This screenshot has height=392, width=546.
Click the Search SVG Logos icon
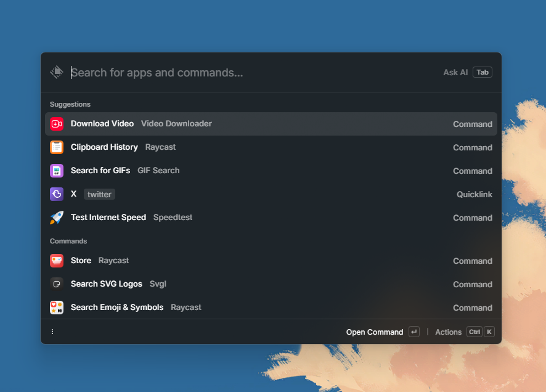57,284
